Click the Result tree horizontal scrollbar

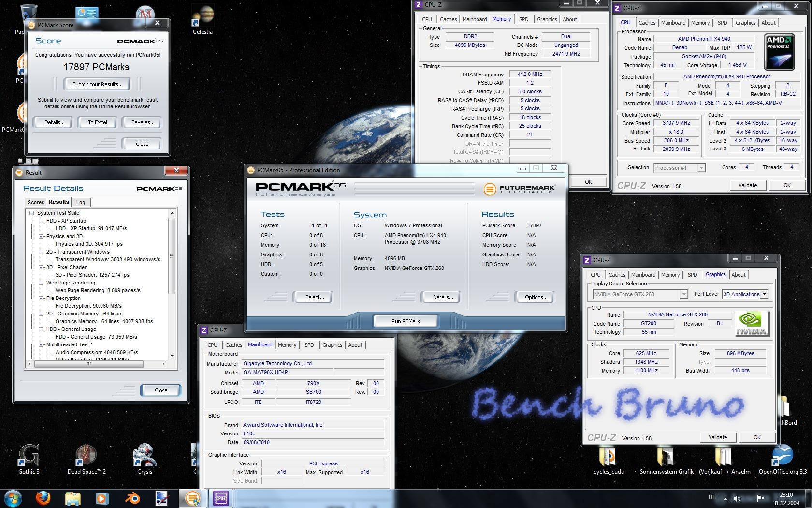96,363
